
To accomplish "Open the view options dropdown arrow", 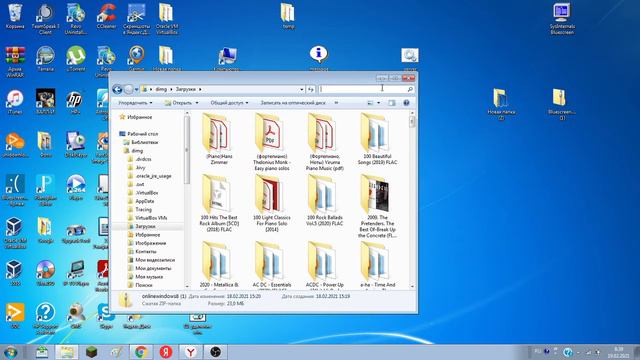I will click(378, 103).
